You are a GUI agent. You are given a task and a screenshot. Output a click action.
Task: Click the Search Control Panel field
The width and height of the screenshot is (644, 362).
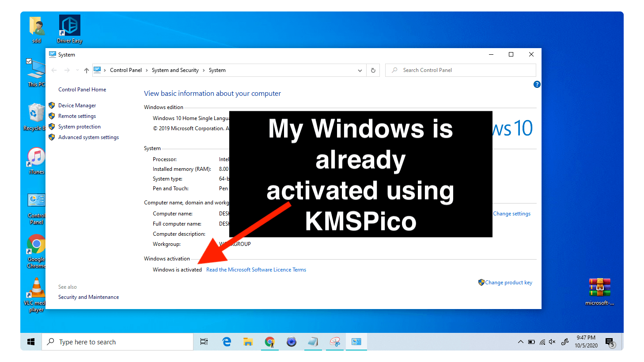(464, 70)
